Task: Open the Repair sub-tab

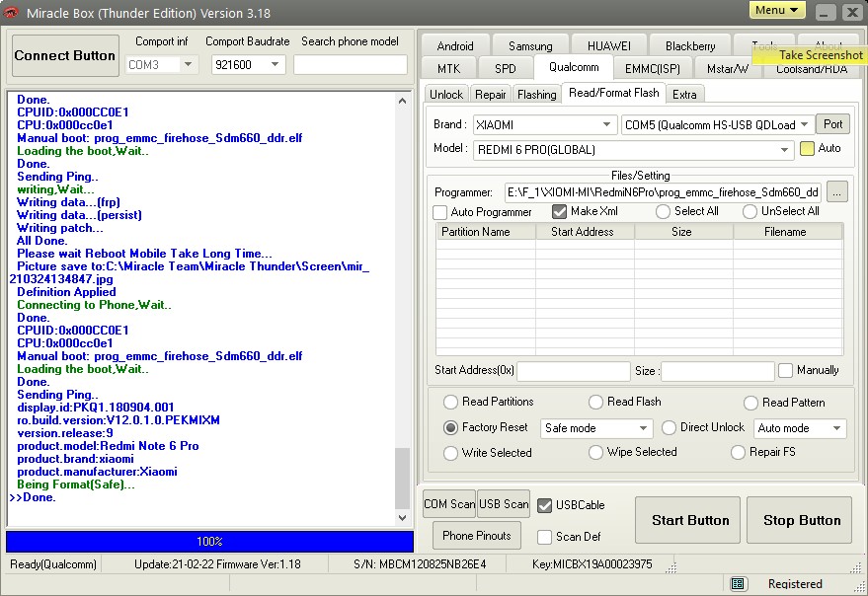Action: 491,94
